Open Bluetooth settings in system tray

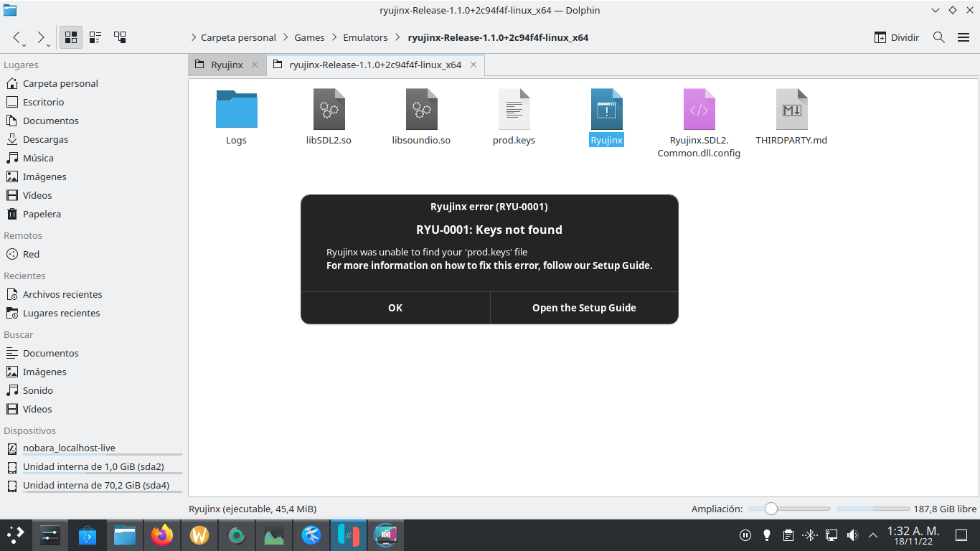pos(809,534)
